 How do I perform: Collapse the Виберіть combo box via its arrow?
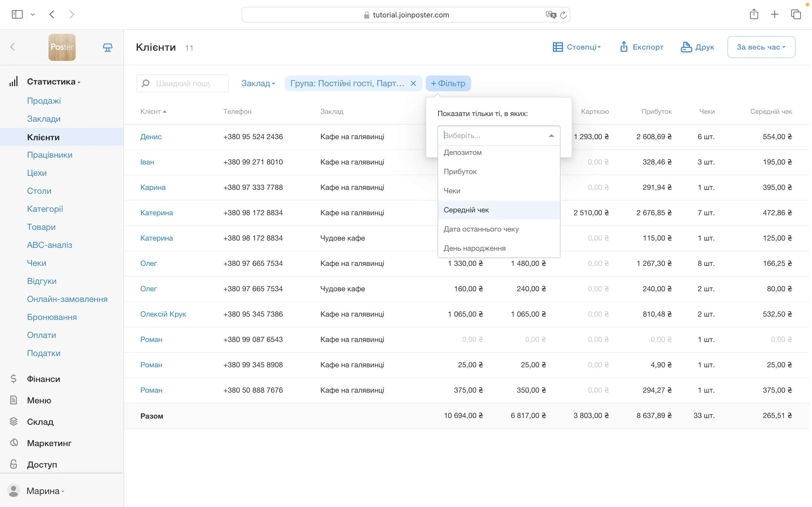(551, 135)
